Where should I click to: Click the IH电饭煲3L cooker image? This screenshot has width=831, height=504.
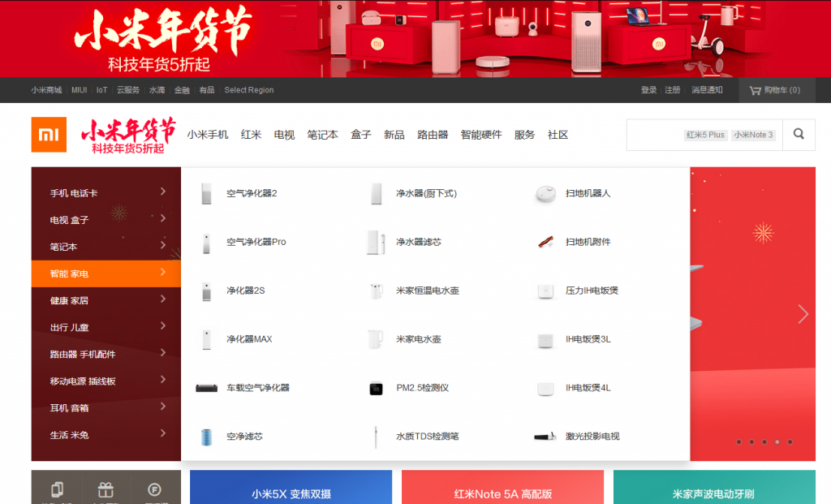point(545,340)
